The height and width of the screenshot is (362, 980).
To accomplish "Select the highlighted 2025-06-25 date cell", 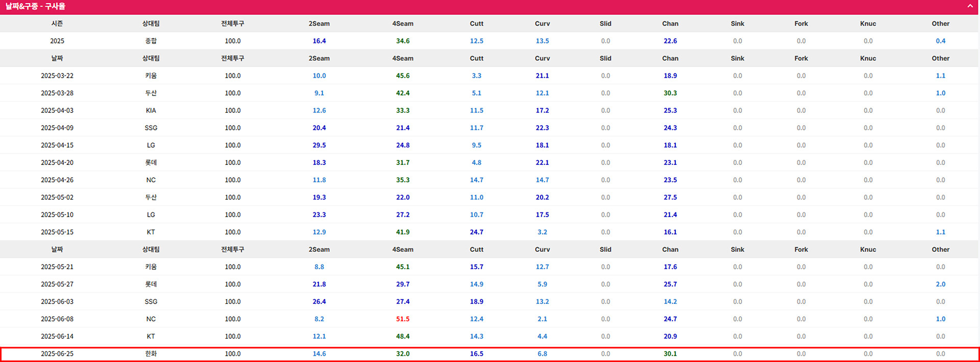I will click(x=57, y=354).
